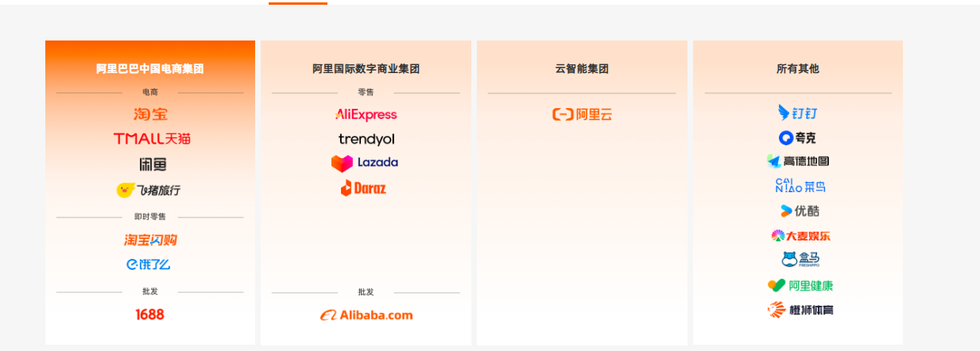Click the Daraz logo

[x=363, y=188]
